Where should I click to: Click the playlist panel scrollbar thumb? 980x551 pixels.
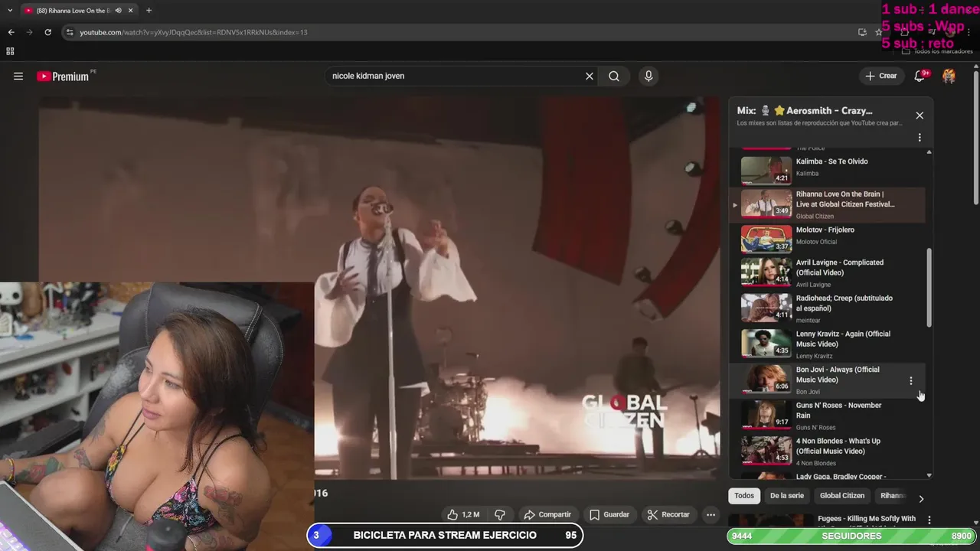[x=929, y=288]
